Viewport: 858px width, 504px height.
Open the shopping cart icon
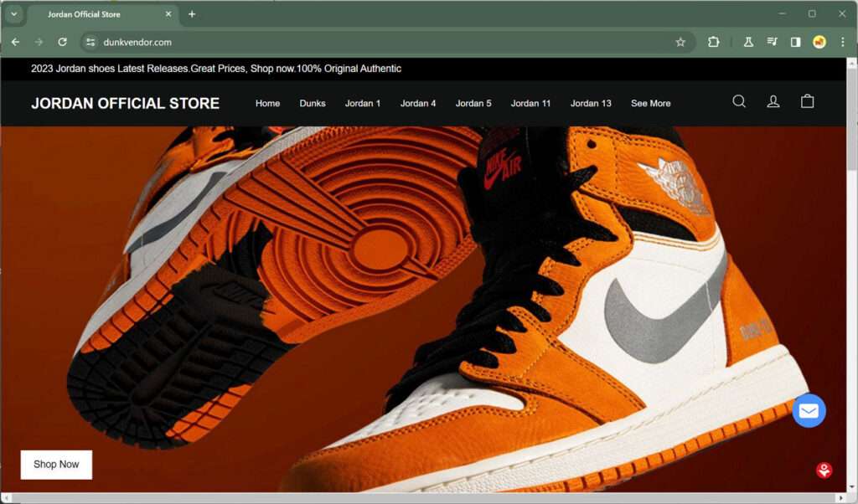coord(807,101)
